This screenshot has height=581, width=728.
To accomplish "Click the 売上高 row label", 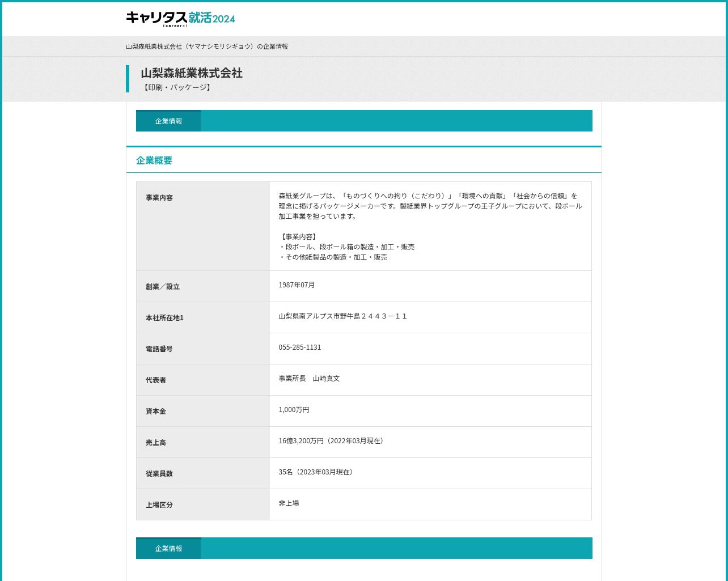I will pos(156,443).
